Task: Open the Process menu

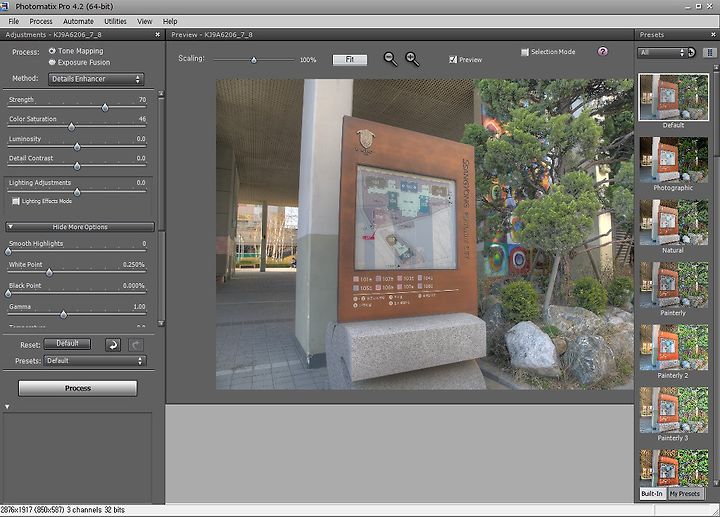Action: coord(41,21)
